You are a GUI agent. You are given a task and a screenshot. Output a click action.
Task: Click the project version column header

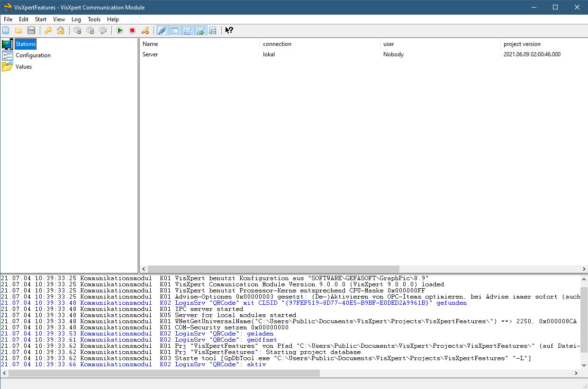pos(522,44)
